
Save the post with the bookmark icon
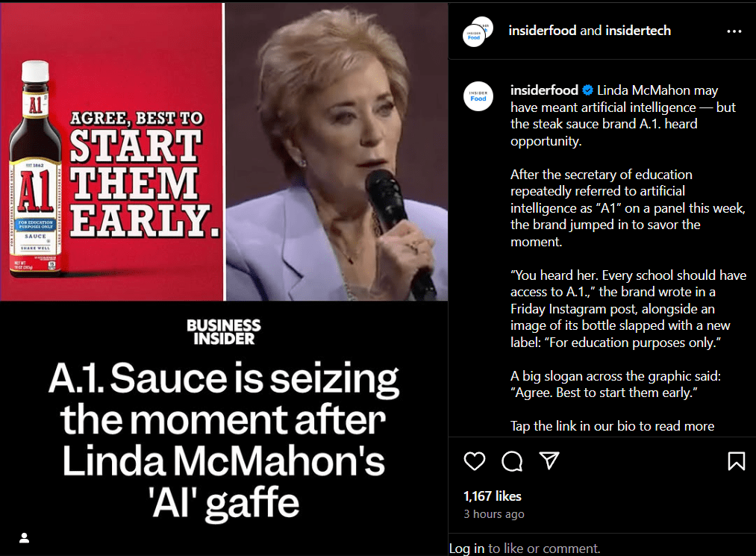(736, 461)
